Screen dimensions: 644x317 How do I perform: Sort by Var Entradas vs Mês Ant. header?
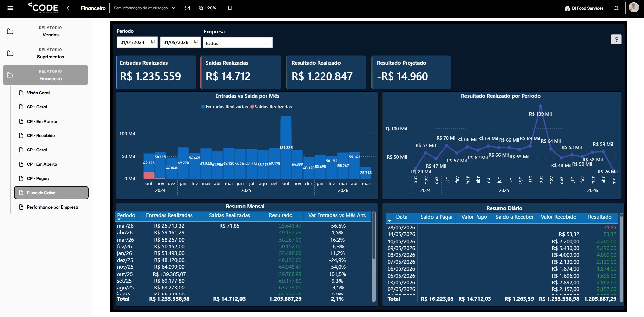point(337,215)
